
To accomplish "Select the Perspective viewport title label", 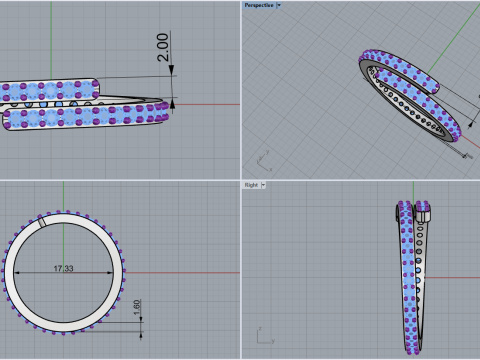I will 259,5.
